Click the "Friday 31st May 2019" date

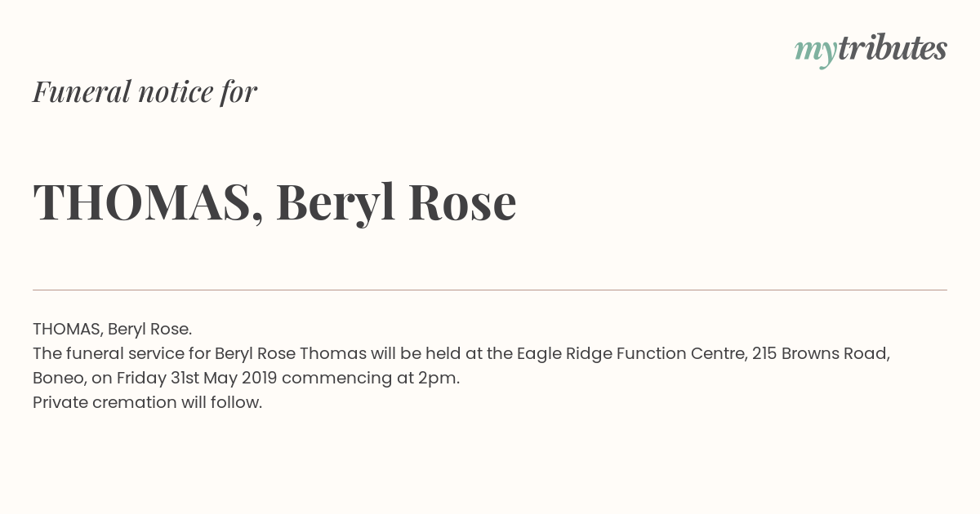[197, 379]
